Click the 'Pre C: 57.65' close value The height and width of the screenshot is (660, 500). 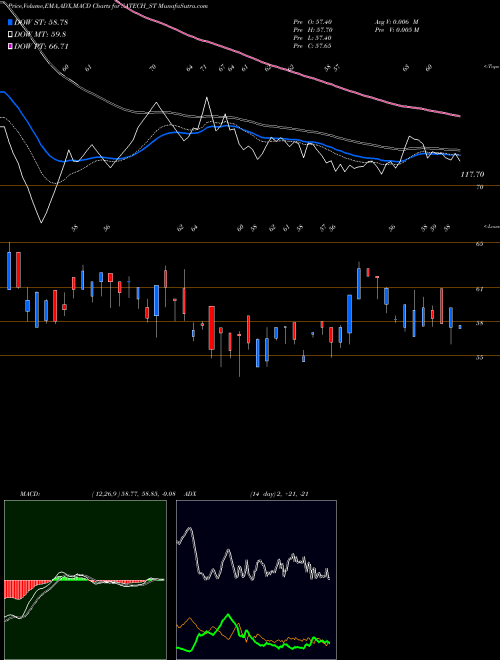click(314, 46)
